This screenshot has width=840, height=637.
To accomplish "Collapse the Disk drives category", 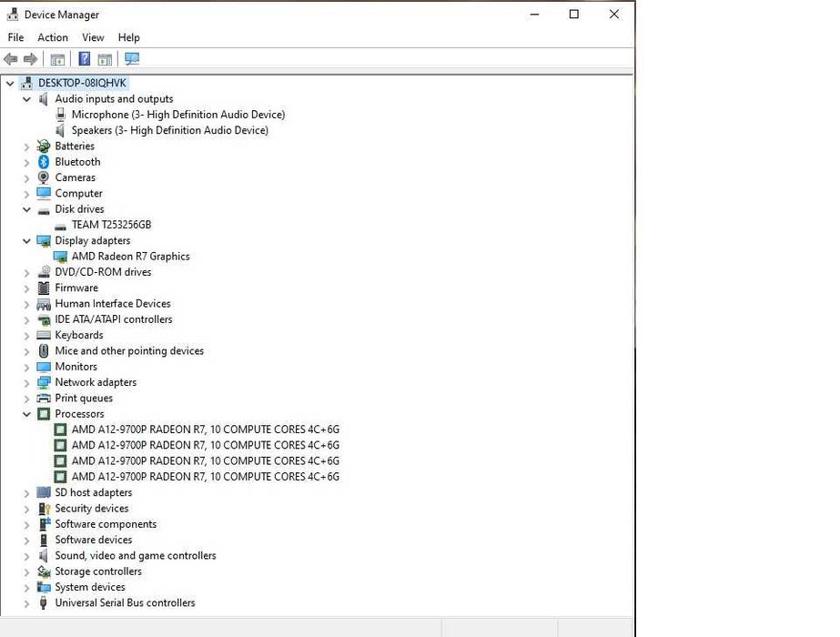I will tap(26, 209).
